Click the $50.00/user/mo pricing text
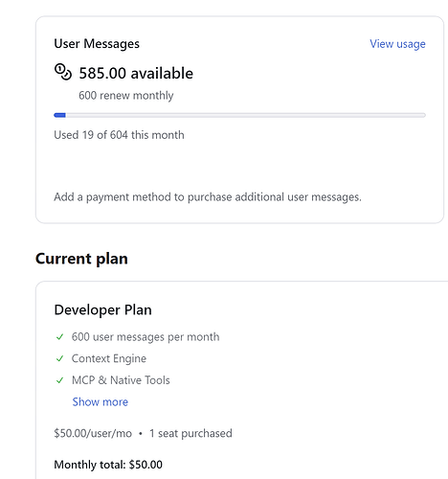 (93, 433)
